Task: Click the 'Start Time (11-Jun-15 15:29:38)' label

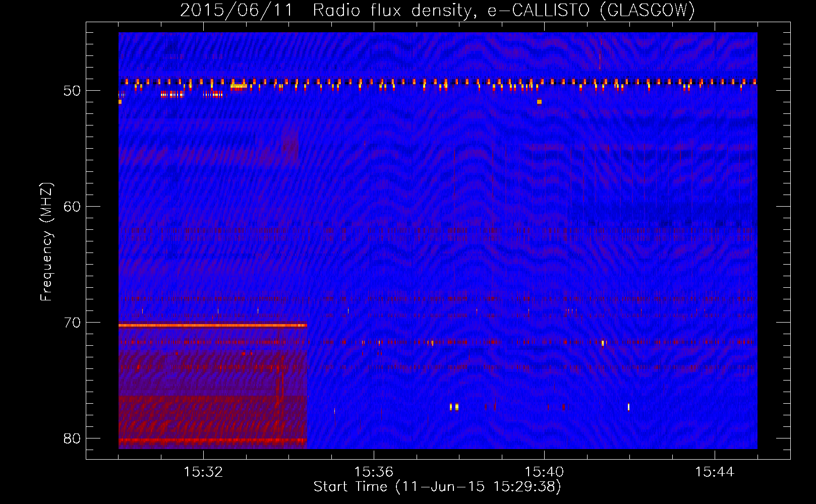Action: [x=437, y=487]
